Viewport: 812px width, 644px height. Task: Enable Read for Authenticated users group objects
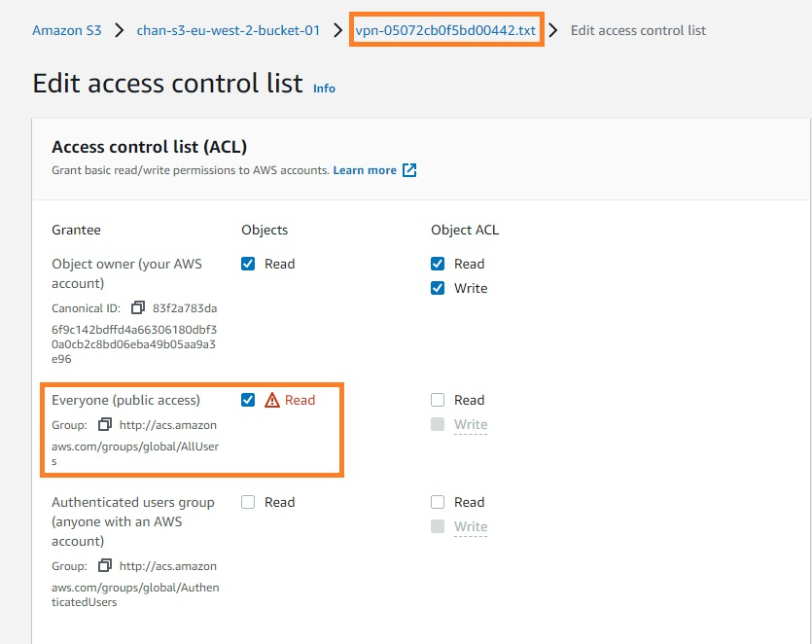point(249,502)
